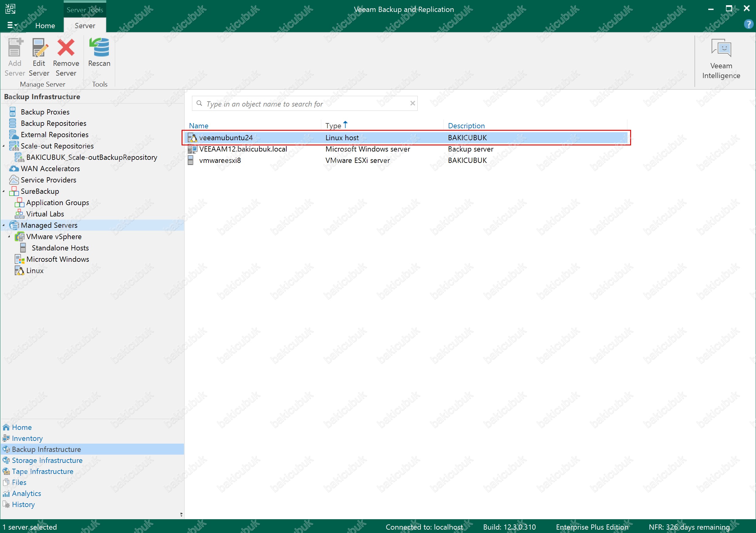Click the search field for object name

click(305, 104)
